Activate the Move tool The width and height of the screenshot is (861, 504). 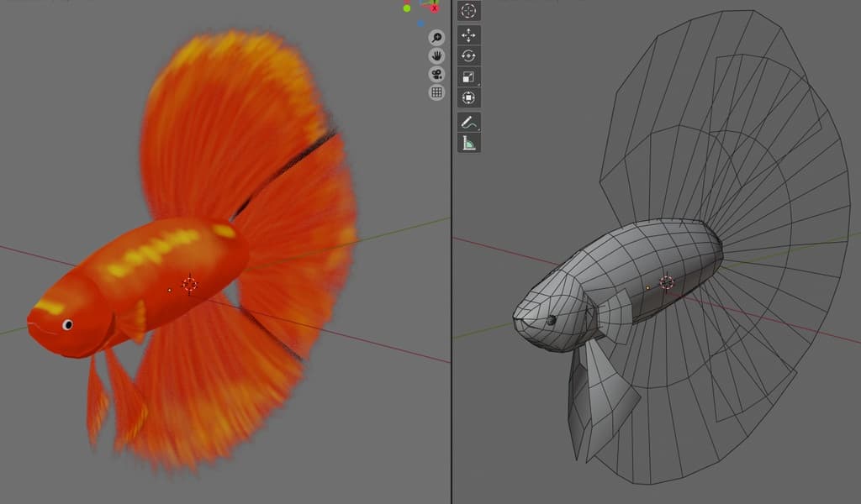[x=468, y=35]
